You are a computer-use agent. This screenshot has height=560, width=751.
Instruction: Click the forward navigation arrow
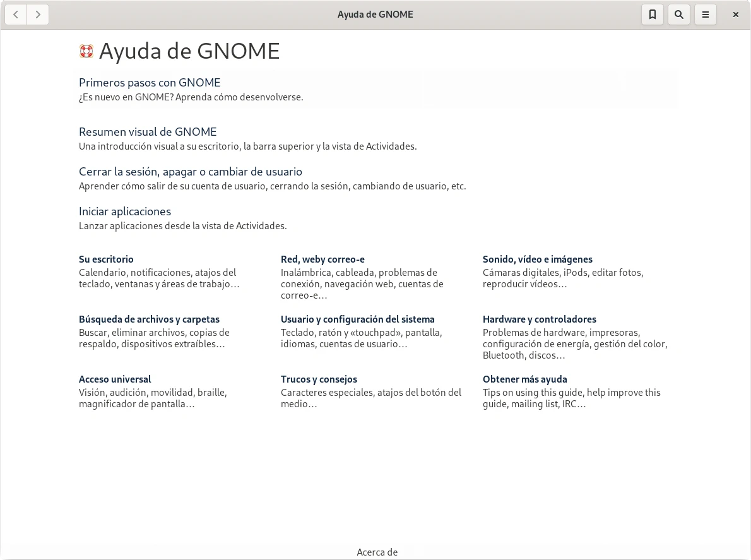tap(38, 15)
